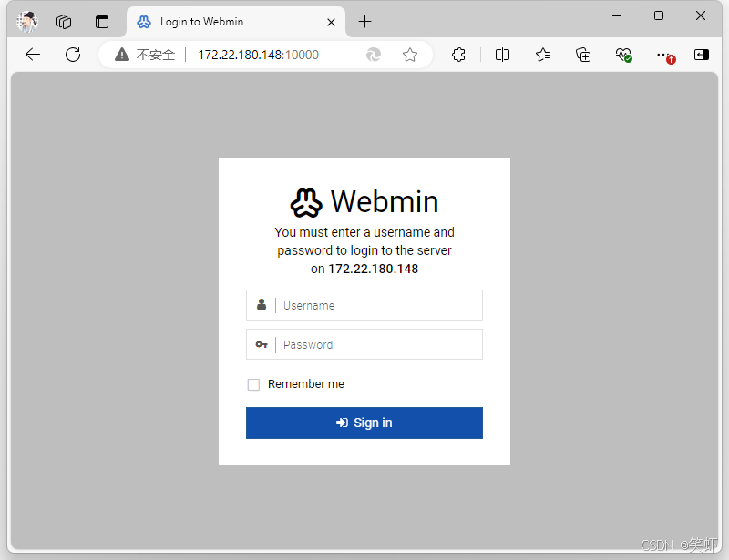
Task: Open the Collections icon
Action: coord(583,55)
